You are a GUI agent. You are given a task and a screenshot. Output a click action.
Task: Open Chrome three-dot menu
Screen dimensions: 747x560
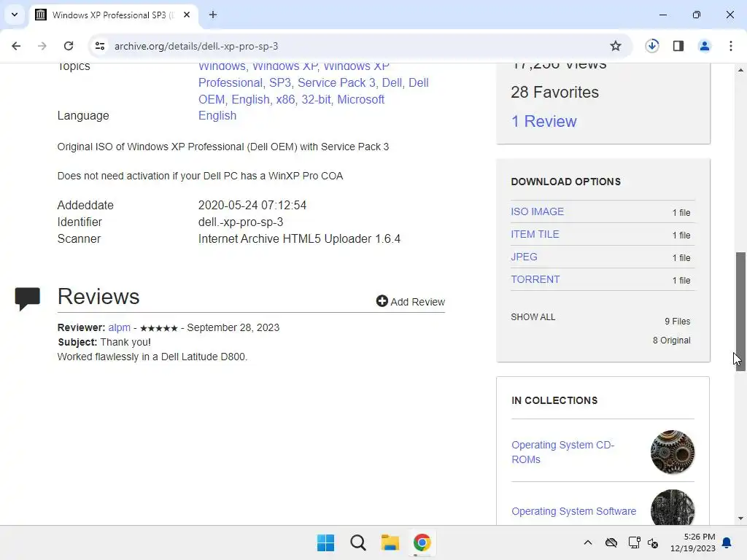click(x=731, y=46)
